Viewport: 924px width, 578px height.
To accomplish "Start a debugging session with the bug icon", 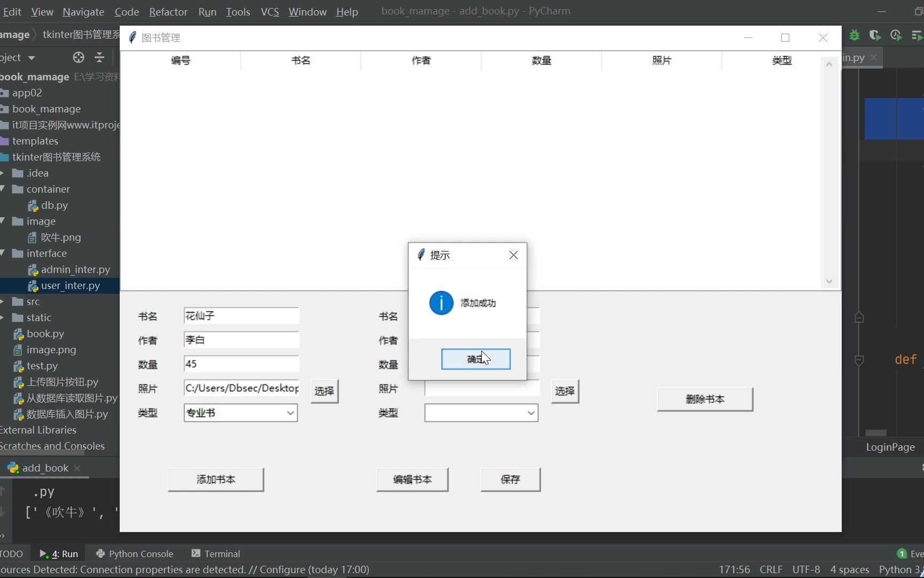I will [854, 35].
